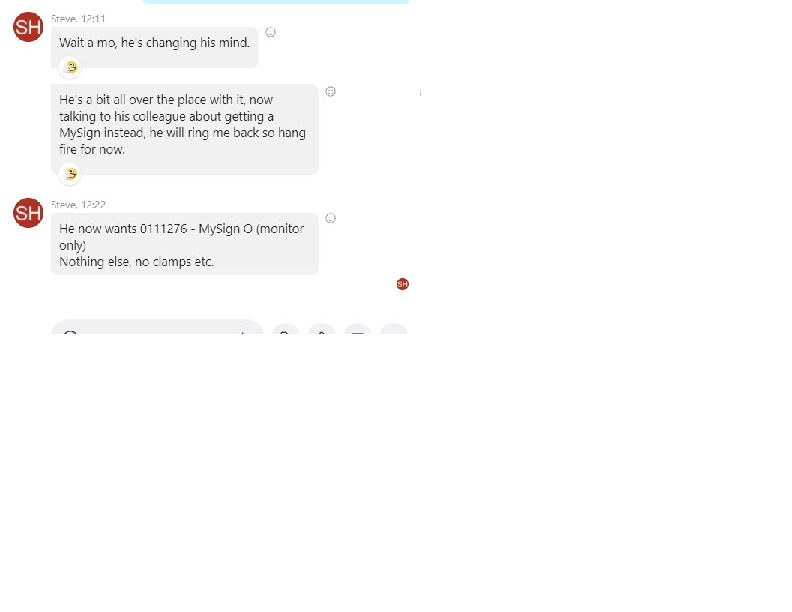Click third round button right of message box
The width and height of the screenshot is (792, 612).
coord(358,329)
